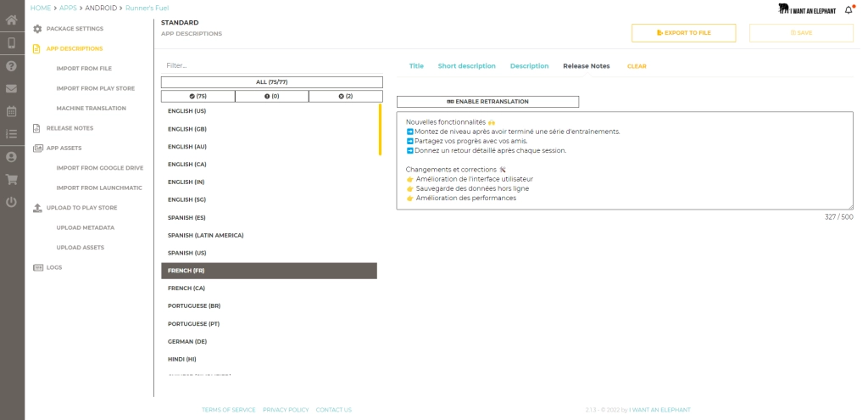
Task: Open Terms of Service link
Action: [229, 410]
